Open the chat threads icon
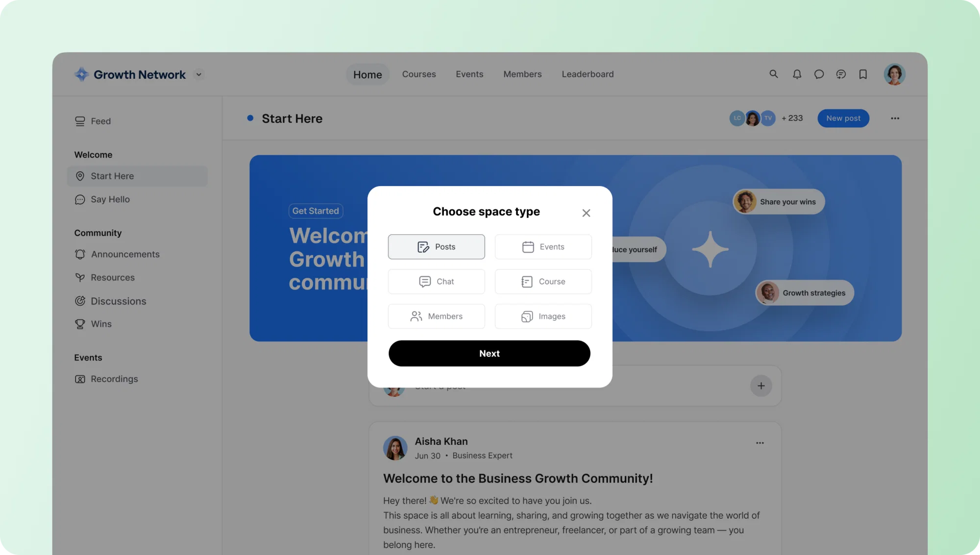Screen dimensions: 980x555 coord(841,74)
